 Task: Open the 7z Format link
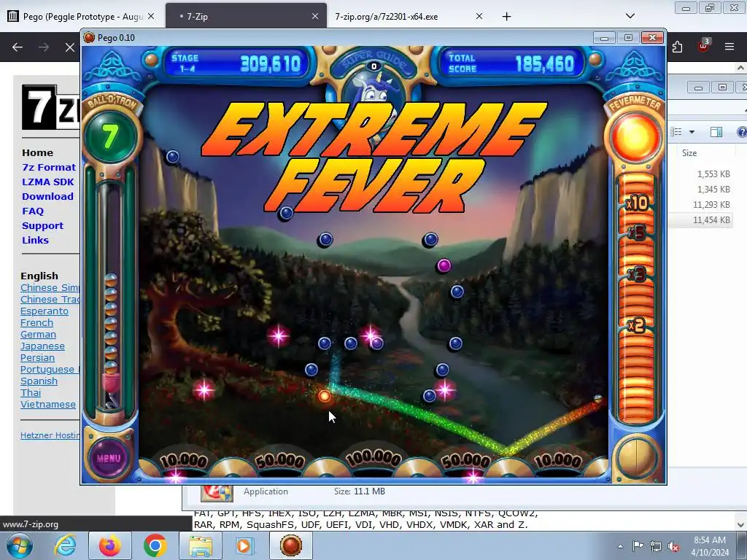click(x=49, y=167)
